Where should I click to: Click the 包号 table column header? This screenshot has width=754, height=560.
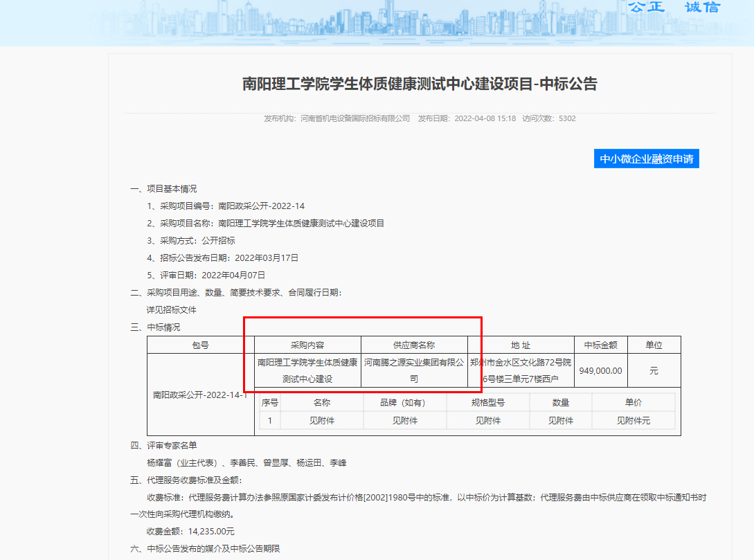point(200,345)
